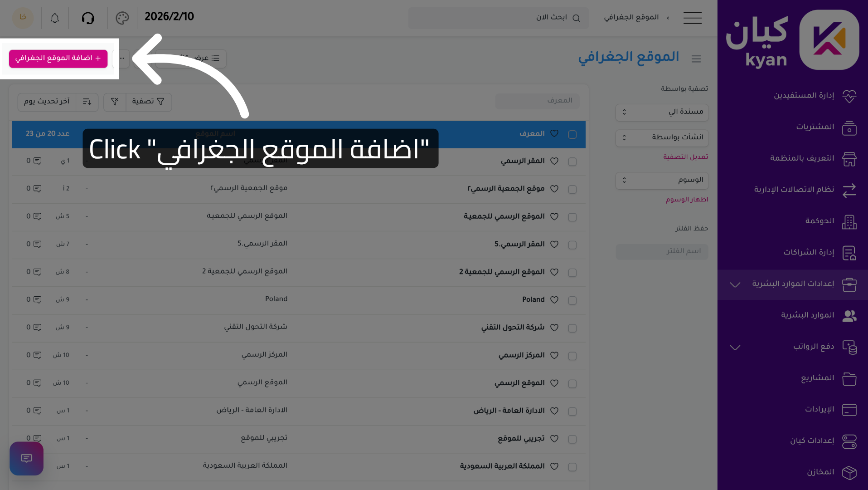
Task: Click the ابحث الان search field
Action: [x=499, y=18]
